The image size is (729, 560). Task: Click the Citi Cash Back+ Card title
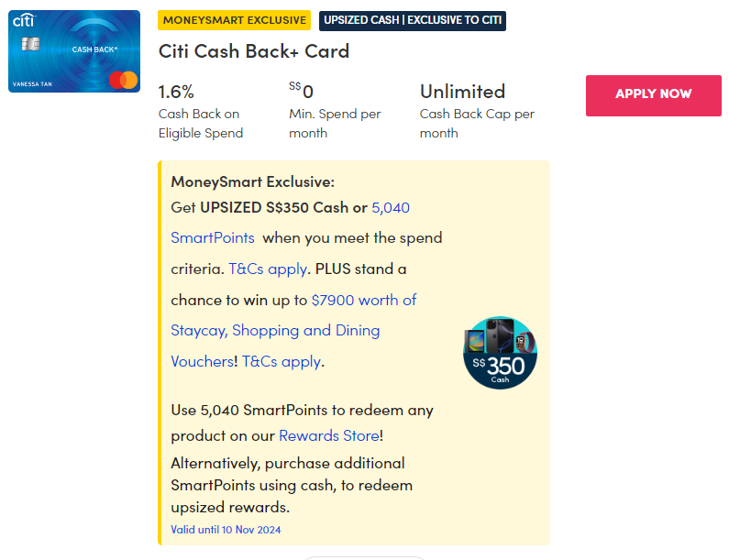coord(254,51)
